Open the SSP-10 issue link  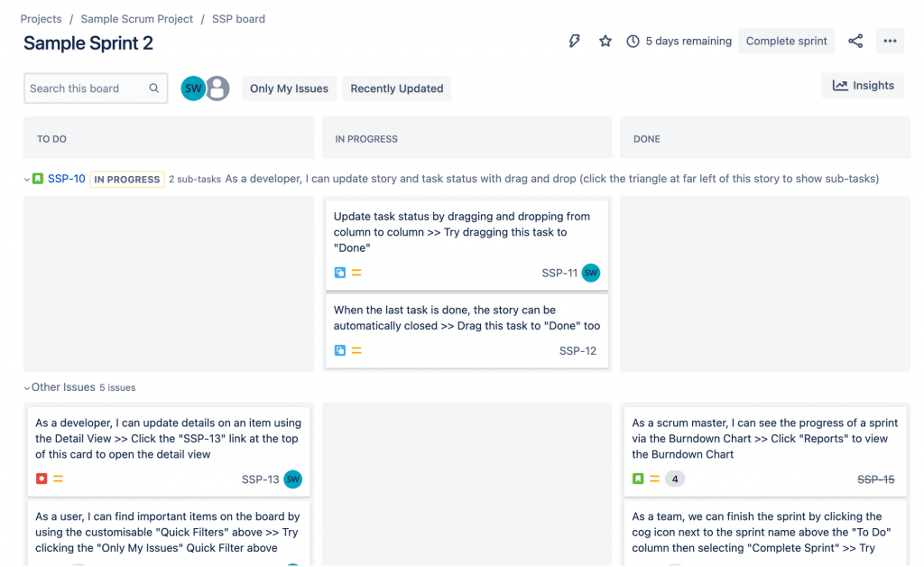pyautogui.click(x=67, y=179)
